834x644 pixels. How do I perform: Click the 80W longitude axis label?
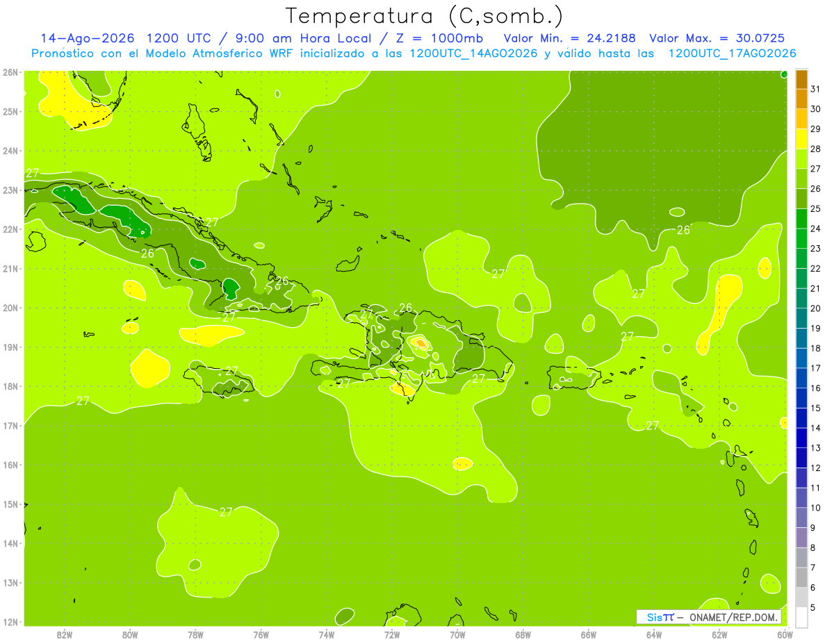130,634
